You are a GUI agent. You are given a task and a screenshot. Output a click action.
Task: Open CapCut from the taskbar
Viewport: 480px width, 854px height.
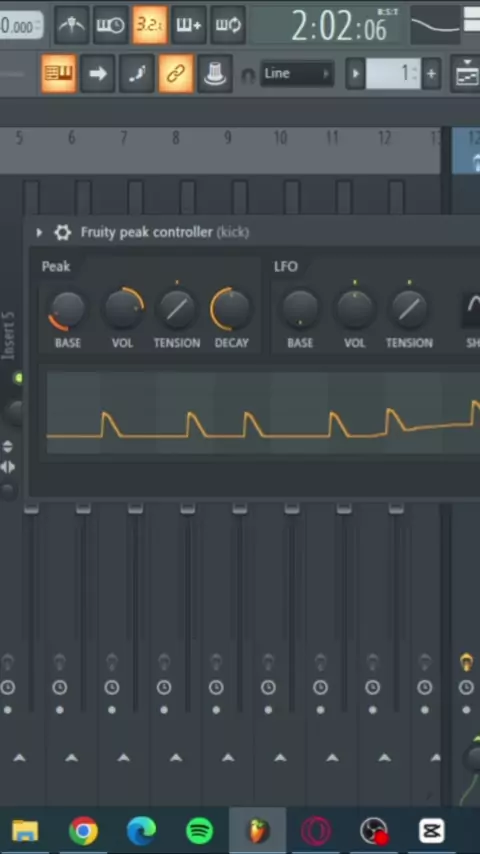(x=432, y=831)
